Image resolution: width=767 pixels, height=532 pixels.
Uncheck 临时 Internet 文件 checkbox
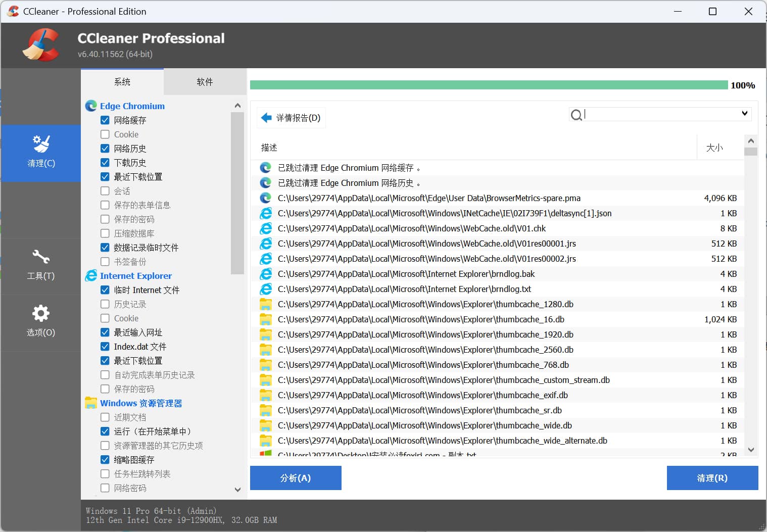tap(105, 290)
